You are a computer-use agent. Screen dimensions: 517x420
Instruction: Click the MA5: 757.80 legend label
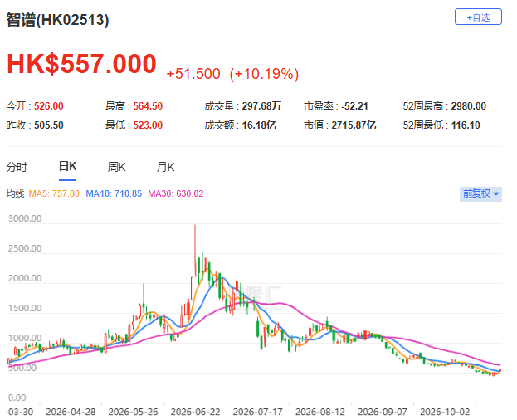pyautogui.click(x=54, y=193)
